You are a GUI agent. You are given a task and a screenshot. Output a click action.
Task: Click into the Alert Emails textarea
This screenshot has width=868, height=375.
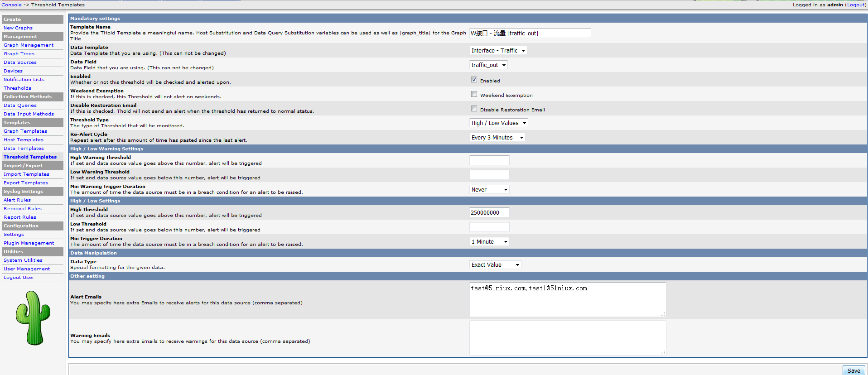(x=567, y=299)
